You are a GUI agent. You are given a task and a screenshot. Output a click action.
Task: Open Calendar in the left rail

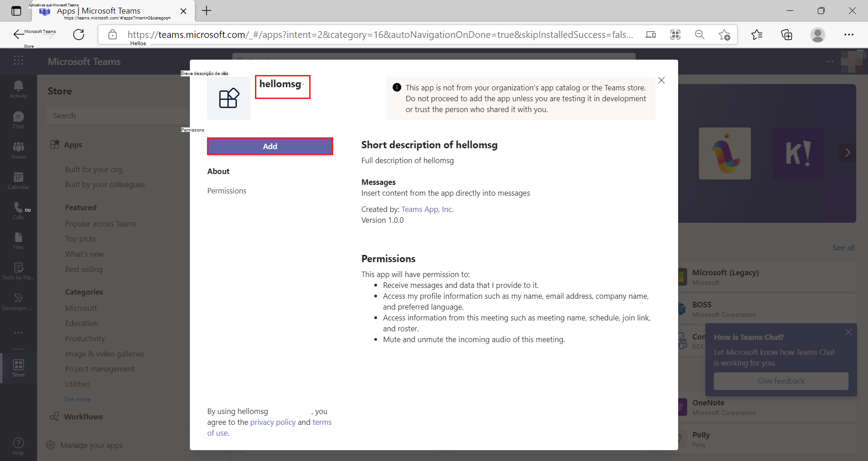tap(19, 181)
